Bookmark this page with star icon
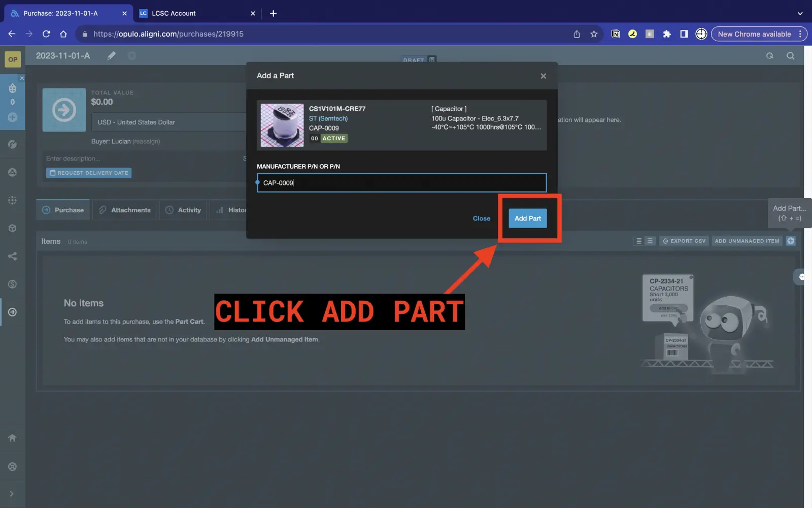Viewport: 812px width, 508px height. (594, 34)
